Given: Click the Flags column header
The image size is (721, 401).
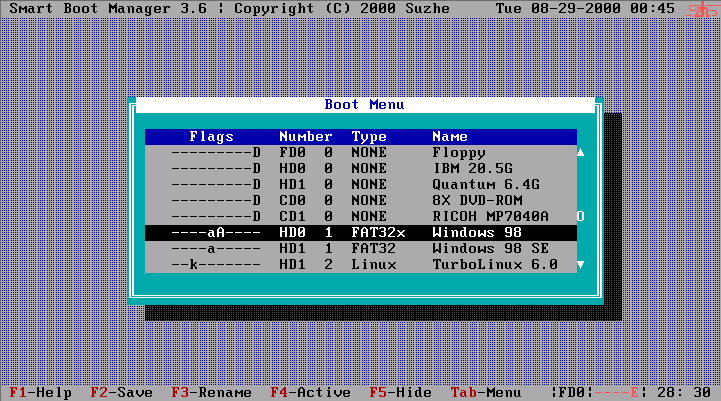Looking at the screenshot, I should pos(211,137).
